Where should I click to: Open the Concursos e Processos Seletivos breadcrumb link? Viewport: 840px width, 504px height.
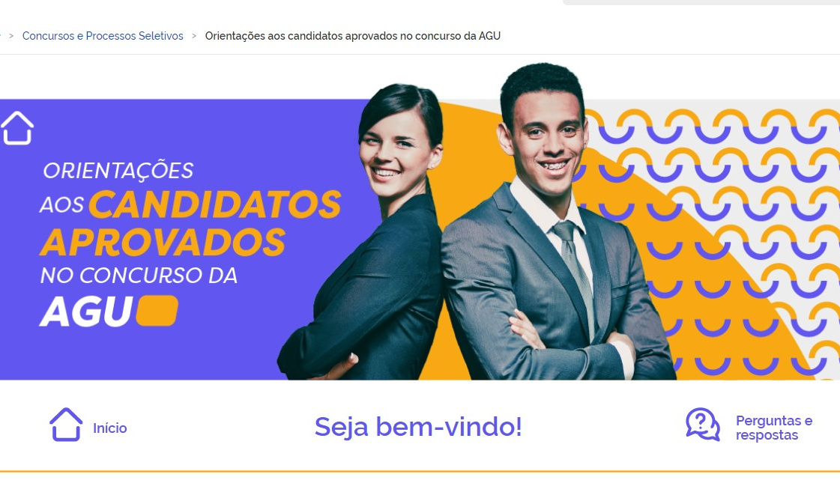(x=103, y=36)
